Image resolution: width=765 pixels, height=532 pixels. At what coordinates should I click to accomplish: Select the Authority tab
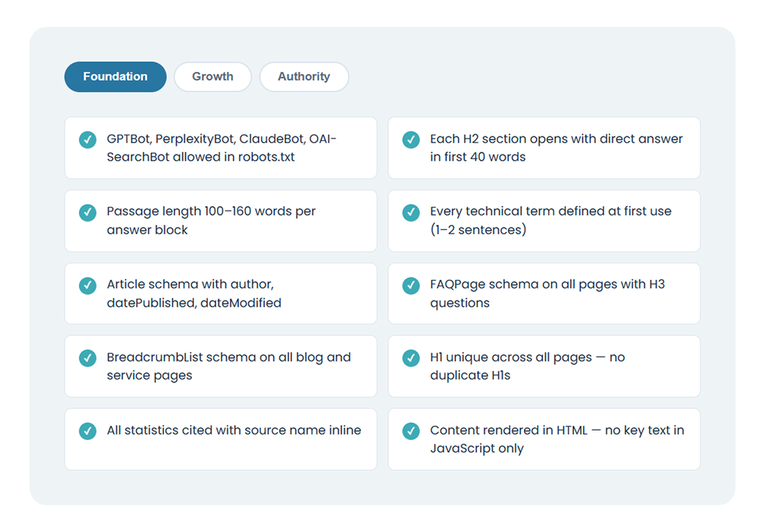304,76
